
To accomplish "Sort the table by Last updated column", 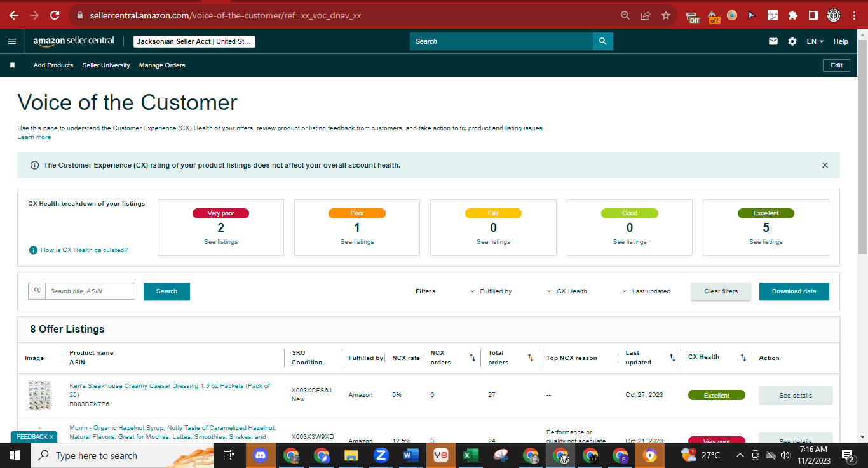I will pos(672,358).
